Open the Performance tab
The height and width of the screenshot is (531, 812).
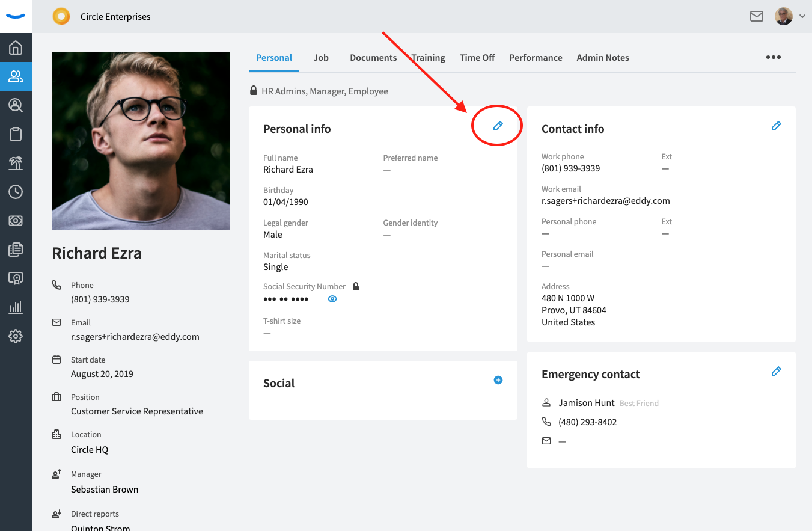click(536, 58)
